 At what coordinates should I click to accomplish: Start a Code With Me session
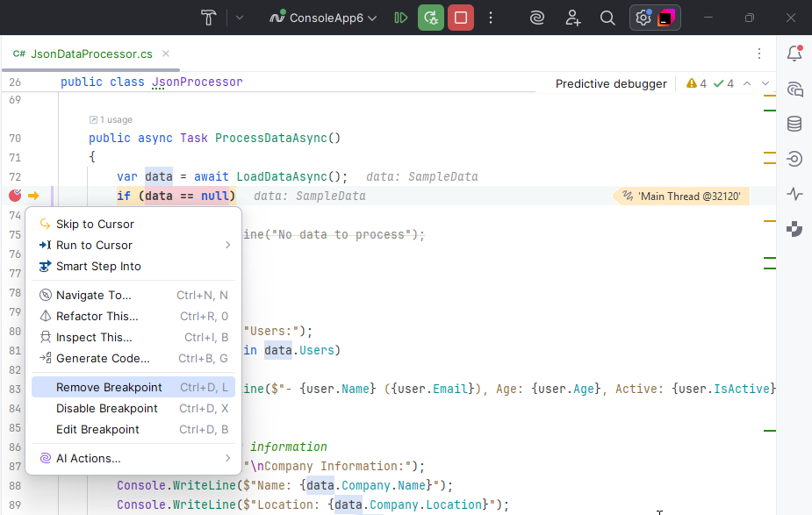pos(573,18)
